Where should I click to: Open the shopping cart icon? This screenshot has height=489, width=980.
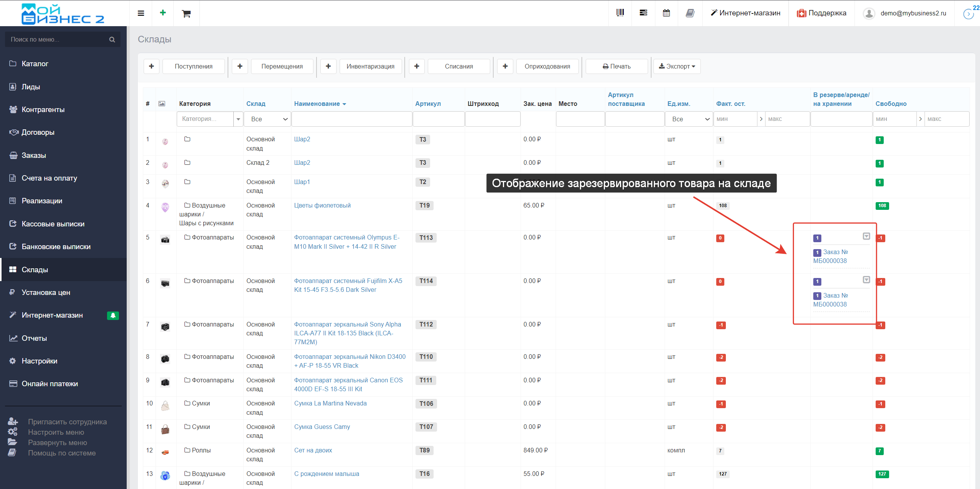coord(186,13)
